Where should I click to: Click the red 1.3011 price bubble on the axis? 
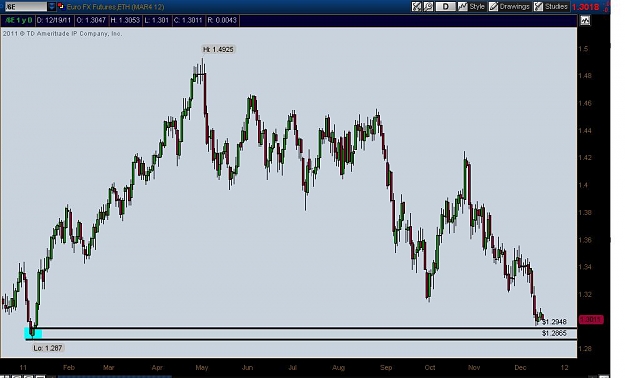point(591,319)
